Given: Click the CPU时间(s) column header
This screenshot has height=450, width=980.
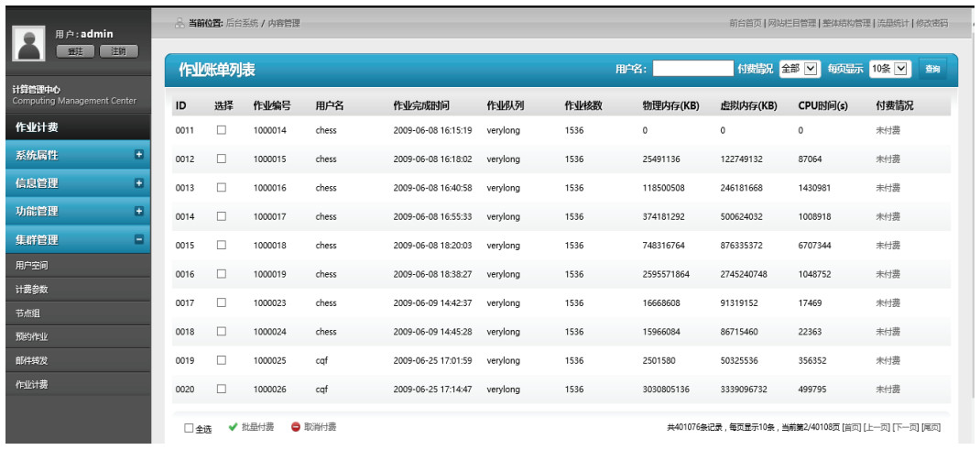Looking at the screenshot, I should 823,105.
